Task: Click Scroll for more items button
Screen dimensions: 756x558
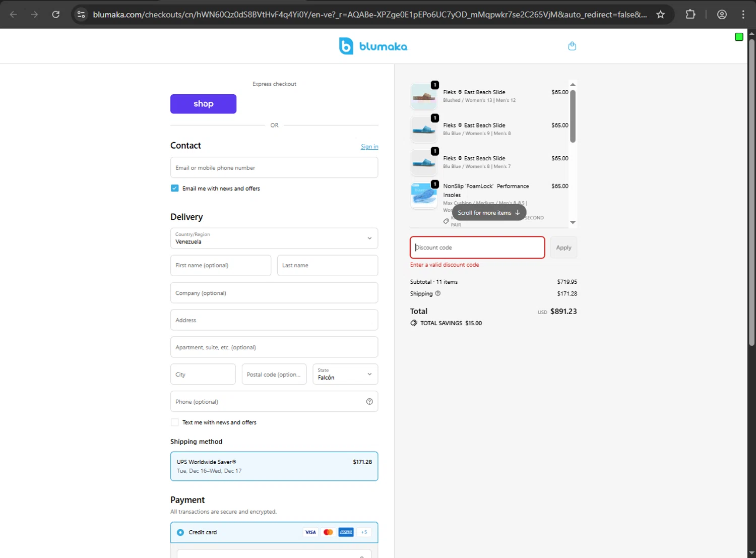Action: (489, 213)
